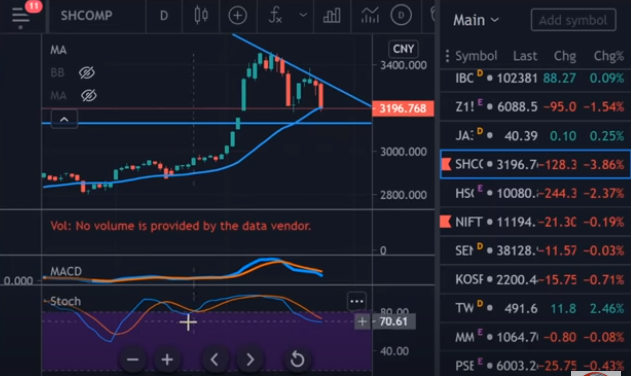Open the hamburger menu with notification badge
The height and width of the screenshot is (376, 631).
click(21, 16)
